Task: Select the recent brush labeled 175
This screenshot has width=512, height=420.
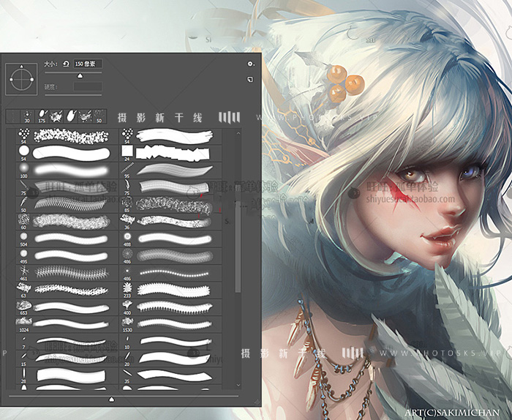Action: 42,116
